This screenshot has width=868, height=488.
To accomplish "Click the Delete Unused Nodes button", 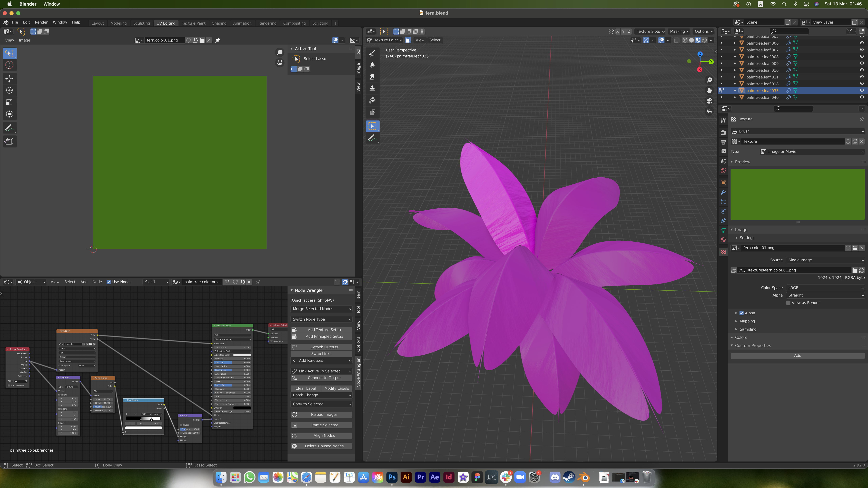I will (x=321, y=446).
